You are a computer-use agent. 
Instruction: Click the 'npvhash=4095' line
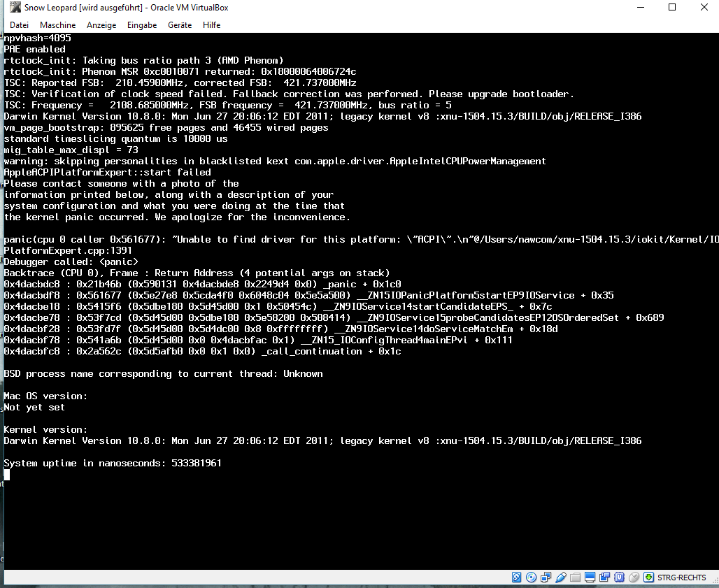(x=37, y=38)
